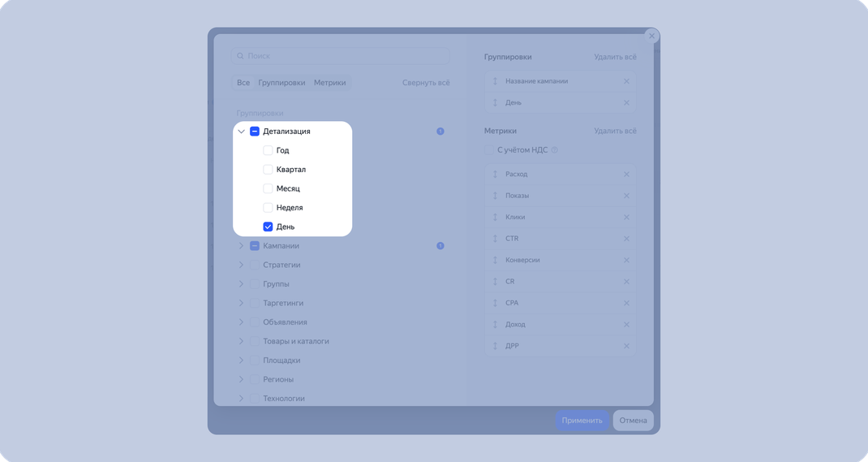
Task: Switch to the Метрики tab
Action: pyautogui.click(x=330, y=83)
